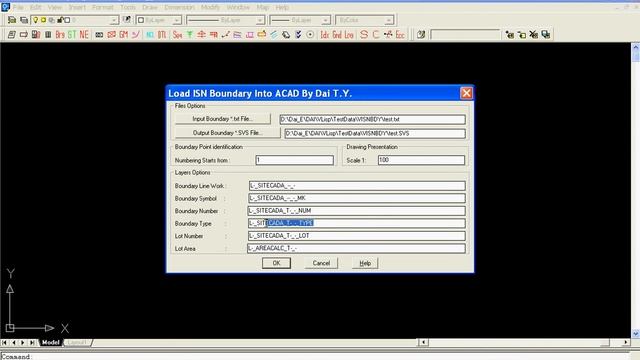Image resolution: width=640 pixels, height=360 pixels.
Task: Click the red 'NE' toolbar icon
Action: tap(84, 35)
